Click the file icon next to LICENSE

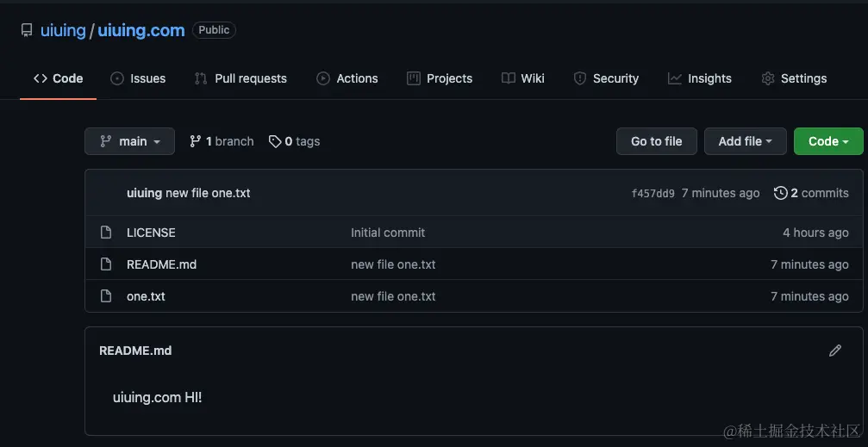pyautogui.click(x=106, y=233)
